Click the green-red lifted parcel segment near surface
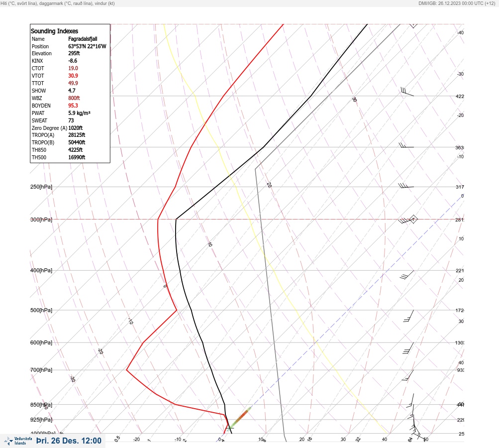This screenshot has width=499, height=448. click(240, 417)
